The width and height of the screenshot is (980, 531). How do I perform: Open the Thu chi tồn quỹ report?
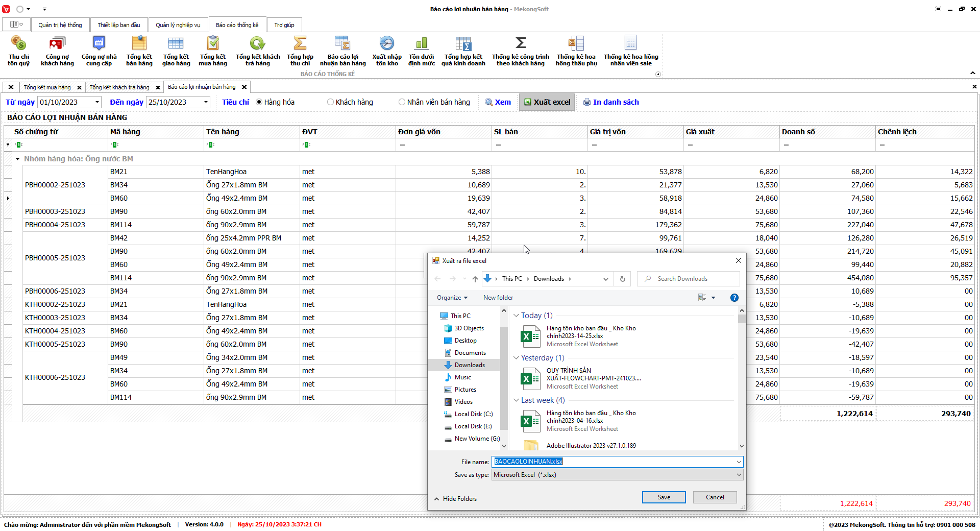tap(18, 51)
